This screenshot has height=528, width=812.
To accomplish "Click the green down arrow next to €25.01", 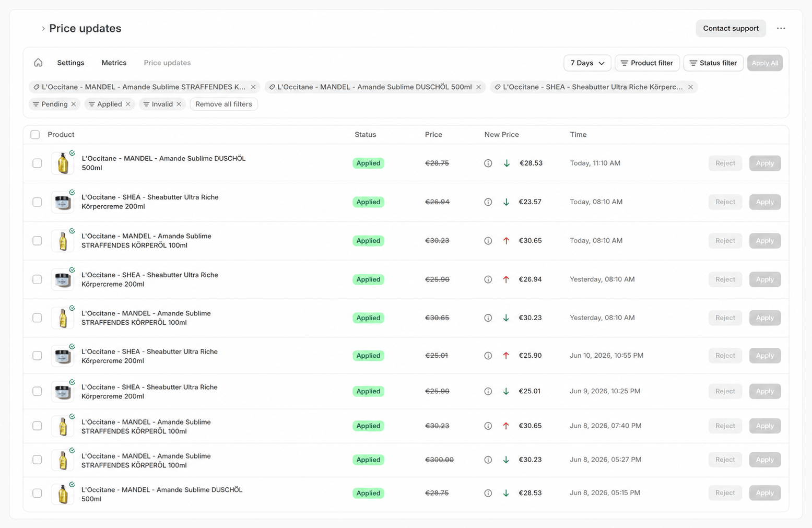I will 506,391.
